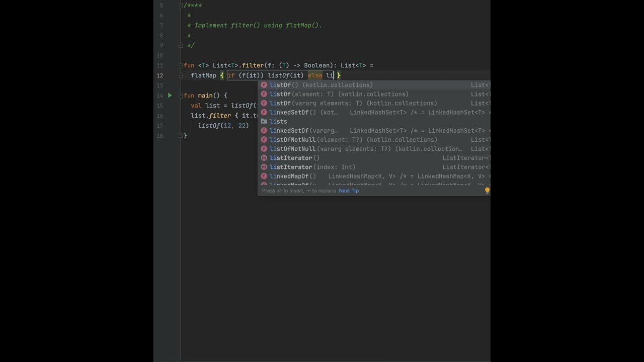
Task: Collapse main function at line 14
Action: point(181,96)
